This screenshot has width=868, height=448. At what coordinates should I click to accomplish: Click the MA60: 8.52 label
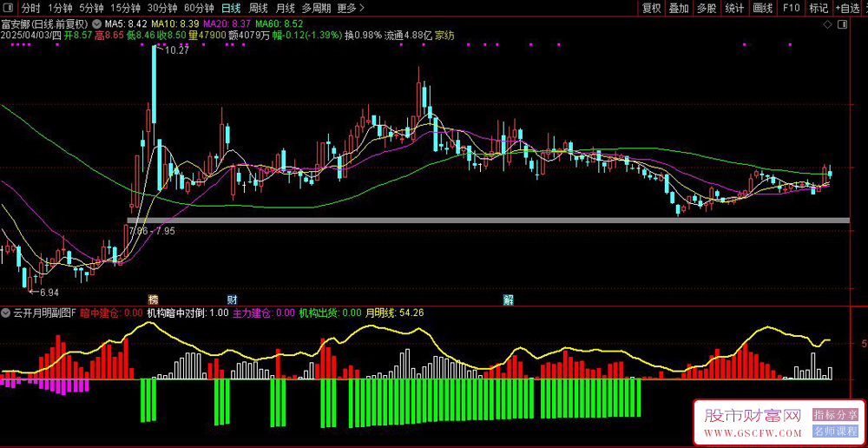pyautogui.click(x=279, y=23)
